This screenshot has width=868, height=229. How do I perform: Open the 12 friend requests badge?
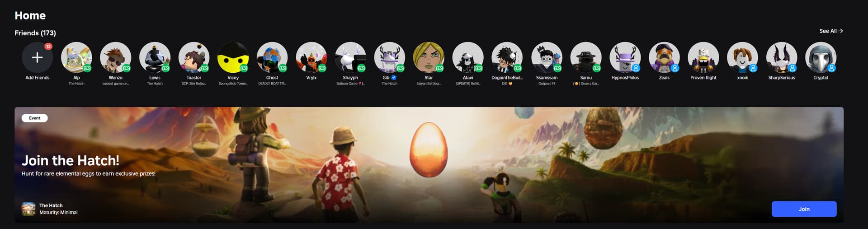[x=48, y=47]
